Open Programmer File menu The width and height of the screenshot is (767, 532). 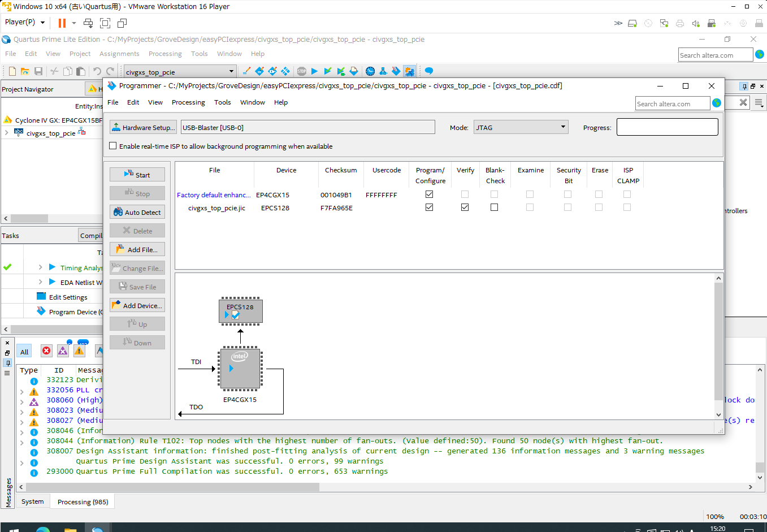click(x=113, y=102)
